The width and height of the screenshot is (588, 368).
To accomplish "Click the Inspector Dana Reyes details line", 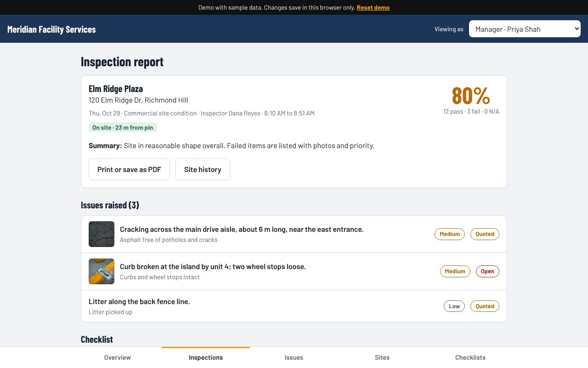I will 202,113.
